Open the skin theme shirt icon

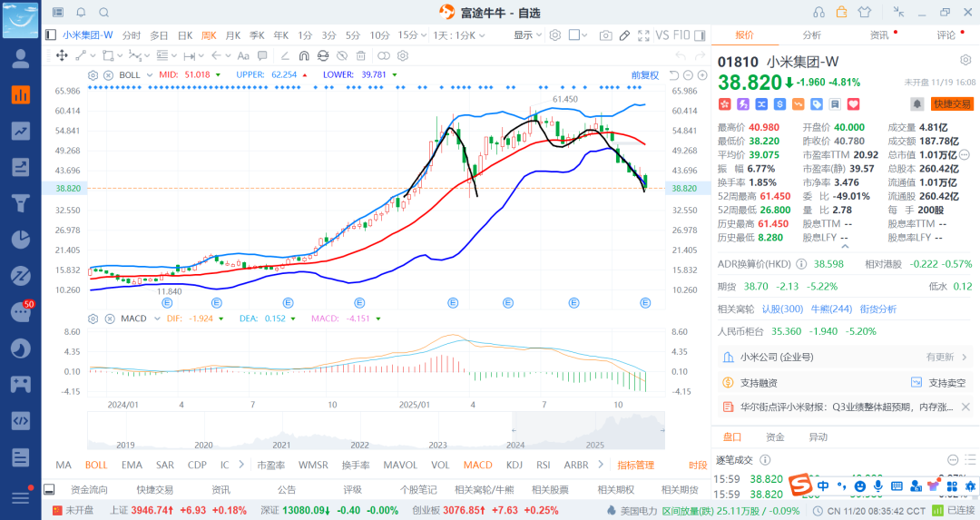tap(864, 12)
